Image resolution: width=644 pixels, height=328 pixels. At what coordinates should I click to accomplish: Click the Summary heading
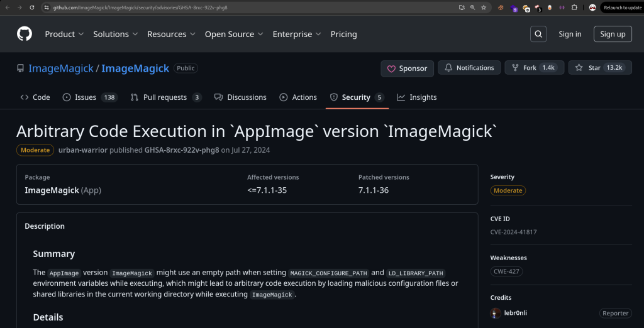(54, 254)
